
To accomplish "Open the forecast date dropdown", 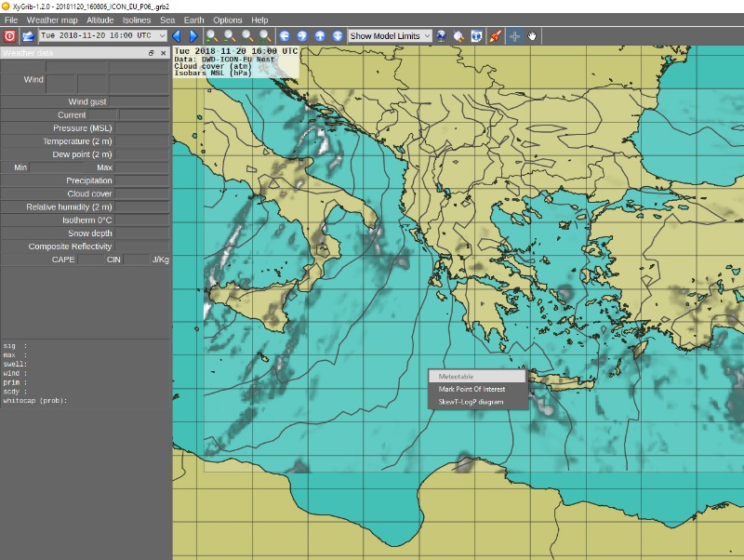I will 103,35.
